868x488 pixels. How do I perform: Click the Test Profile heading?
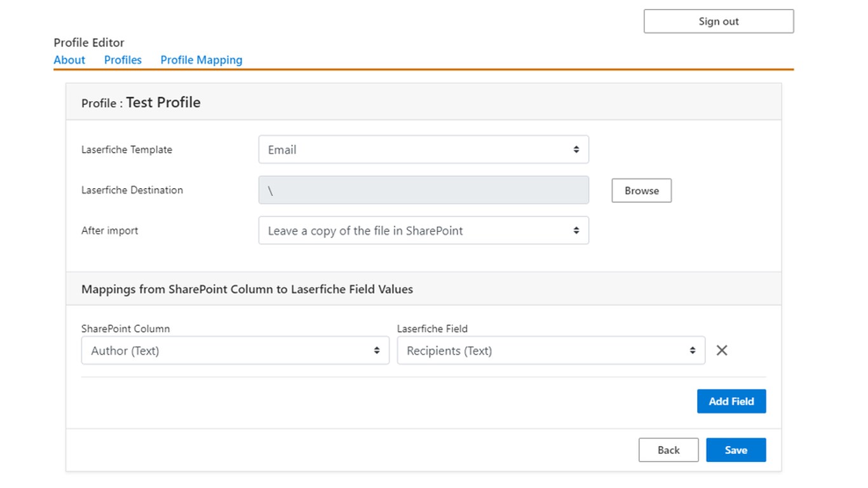pyautogui.click(x=163, y=102)
